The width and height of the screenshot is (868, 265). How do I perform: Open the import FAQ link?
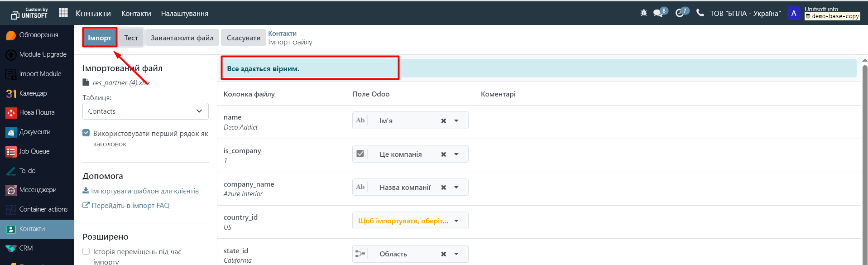130,206
